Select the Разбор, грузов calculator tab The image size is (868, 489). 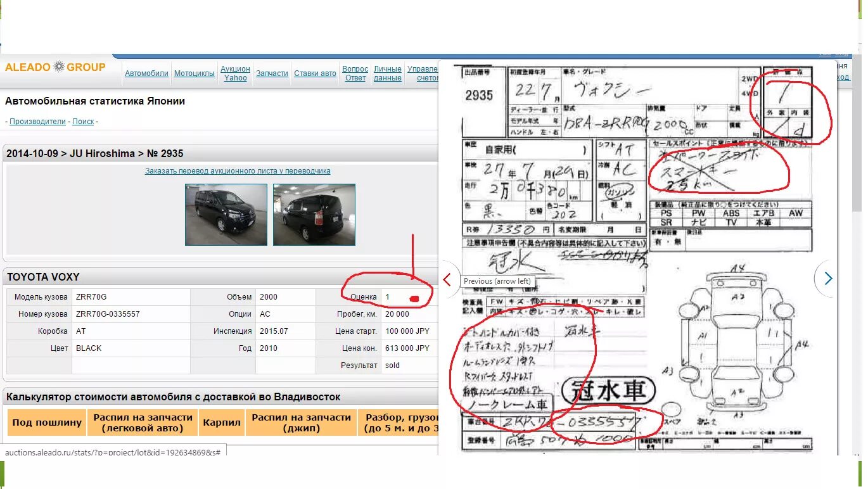[x=399, y=422]
